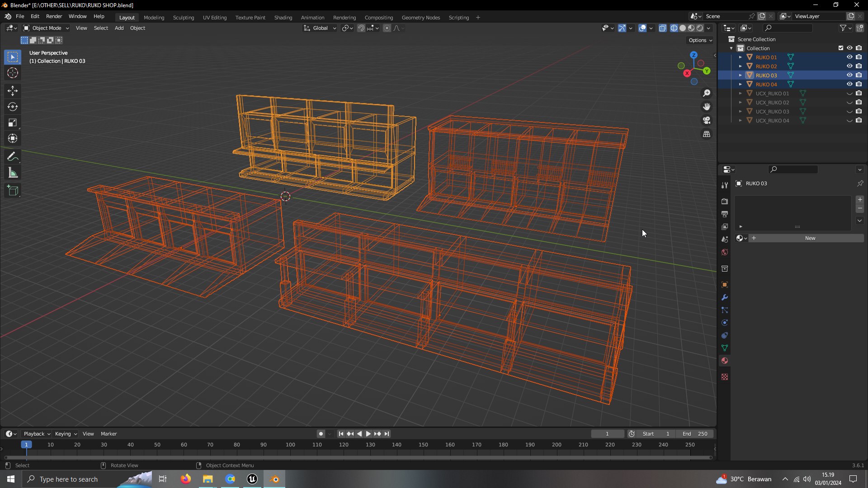868x488 pixels.
Task: Select the Transform tool
Action: [x=13, y=138]
